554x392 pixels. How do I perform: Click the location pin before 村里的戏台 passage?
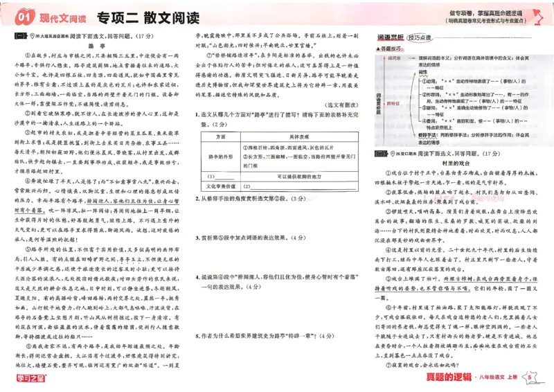[393, 154]
